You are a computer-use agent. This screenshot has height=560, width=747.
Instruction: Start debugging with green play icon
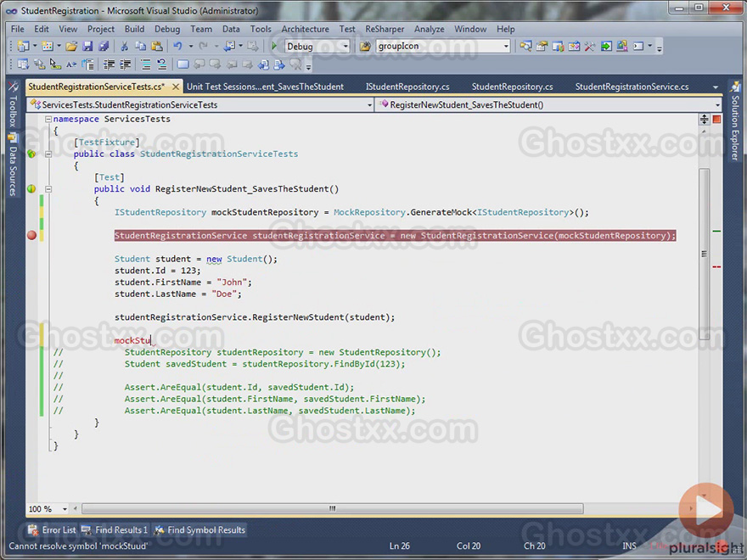pos(274,46)
